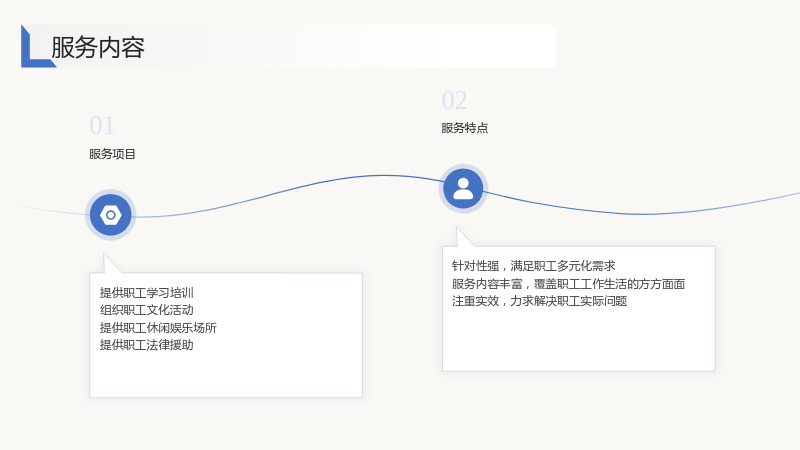The height and width of the screenshot is (450, 800).
Task: Click the text 针对性强，满足职工多元化需求
Action: 534,266
